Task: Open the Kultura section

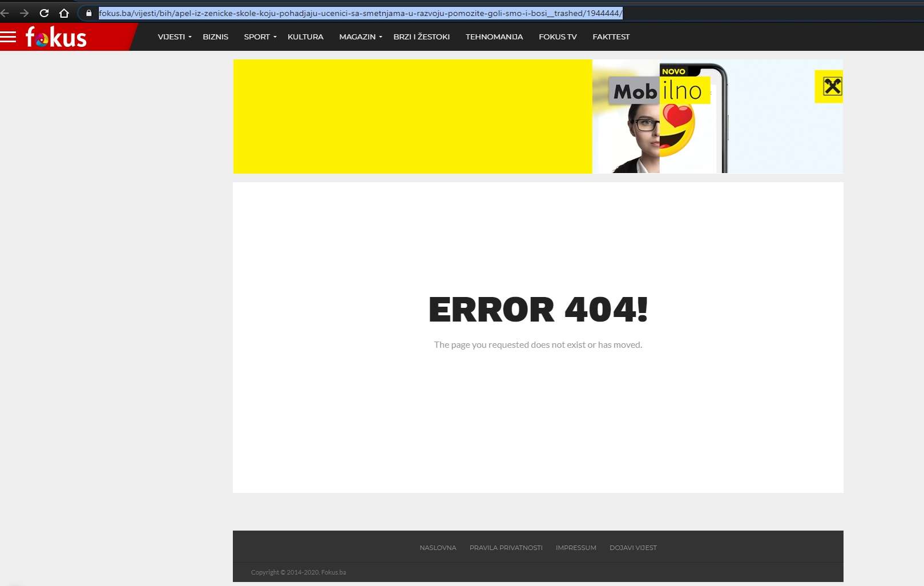Action: point(305,37)
